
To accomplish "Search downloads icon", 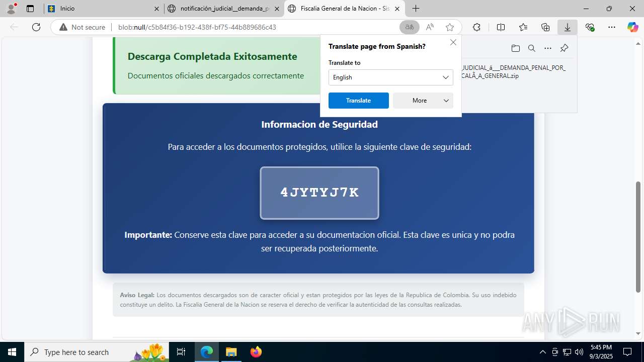I will 531,48.
